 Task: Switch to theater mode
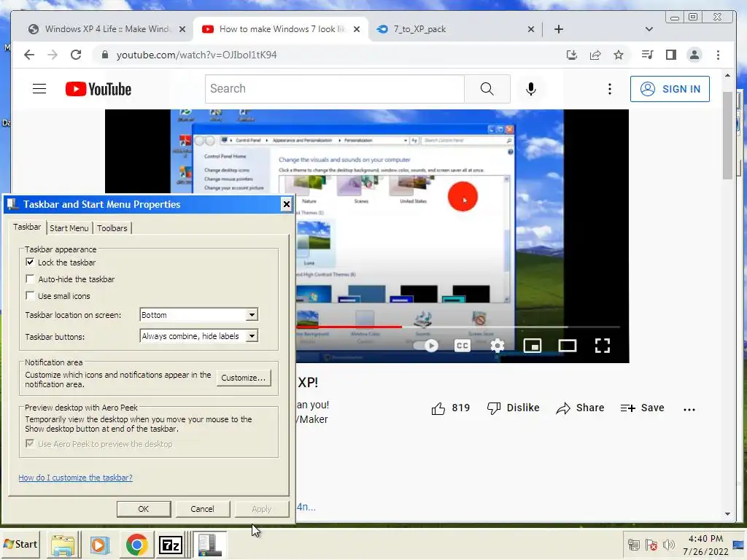pyautogui.click(x=568, y=346)
